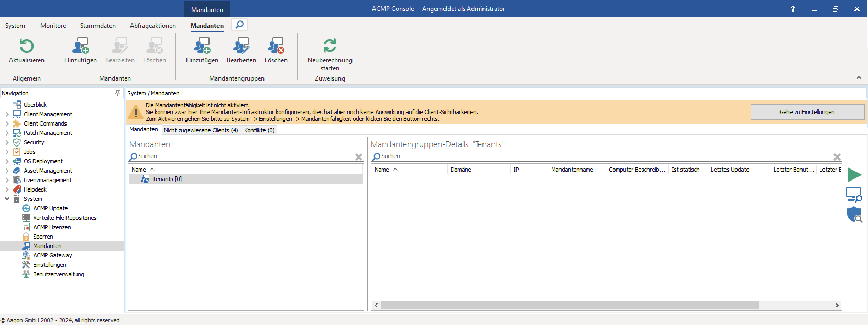Open the Stammdaten ribbon tab
The image size is (868, 326).
pos(97,26)
